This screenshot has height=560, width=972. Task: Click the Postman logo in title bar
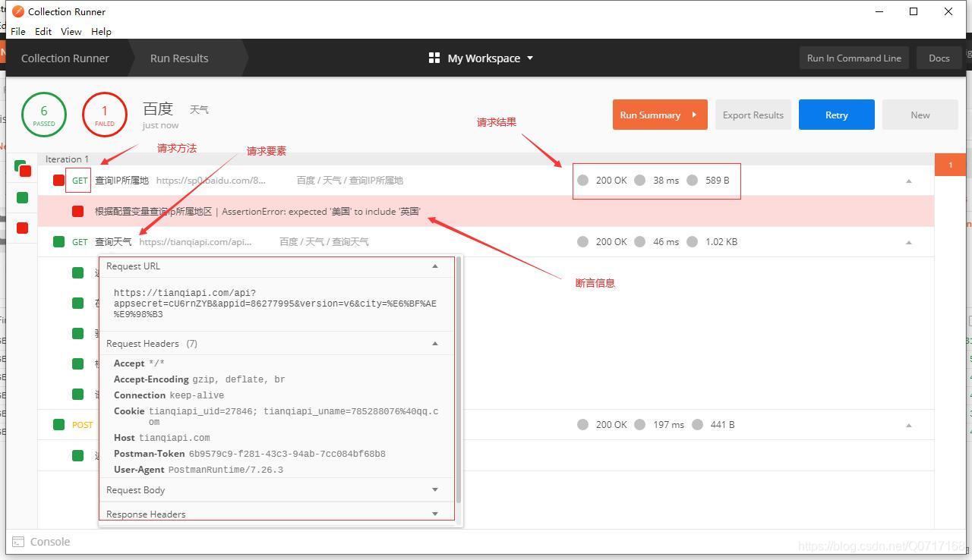click(17, 11)
